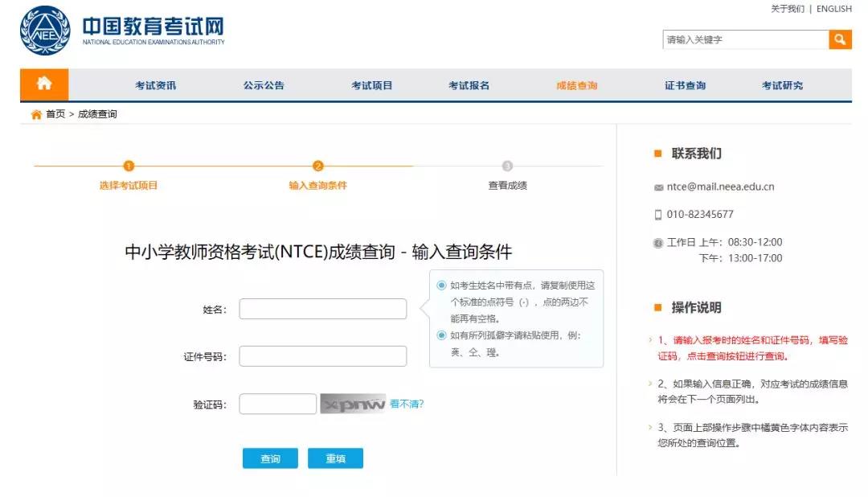Click step circle 1 选择考试项目
The width and height of the screenshot is (868, 497).
(129, 167)
